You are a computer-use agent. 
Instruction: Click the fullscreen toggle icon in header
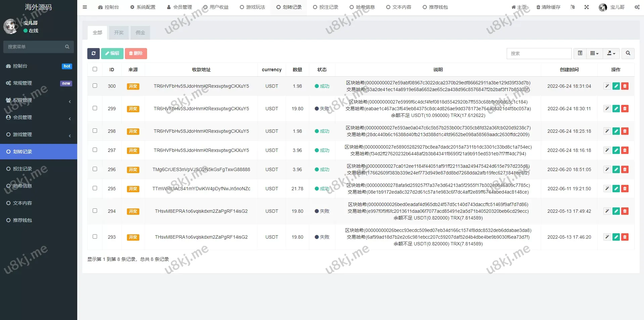pos(587,7)
